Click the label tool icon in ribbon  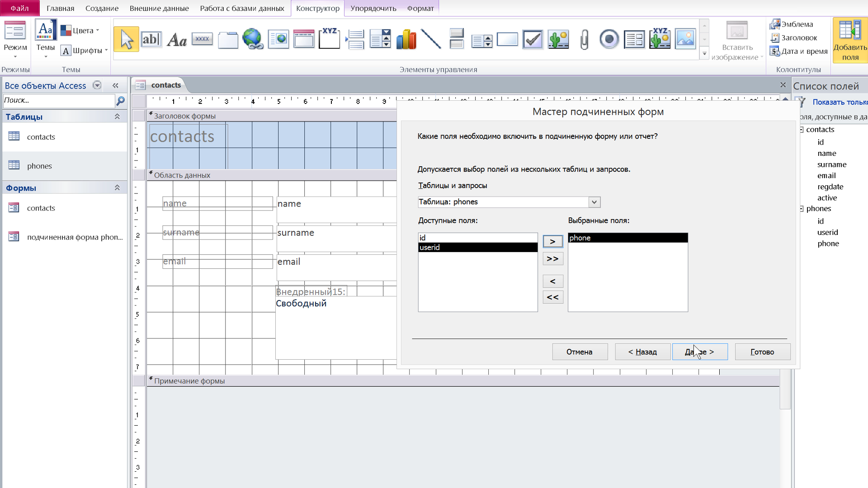(x=177, y=39)
